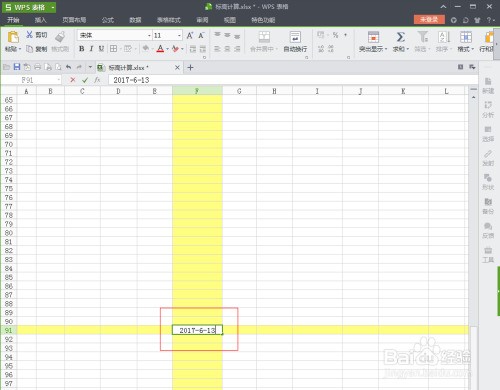The height and width of the screenshot is (390, 500).
Task: Open the Formulas (公式) ribbon tab
Action: pyautogui.click(x=108, y=20)
